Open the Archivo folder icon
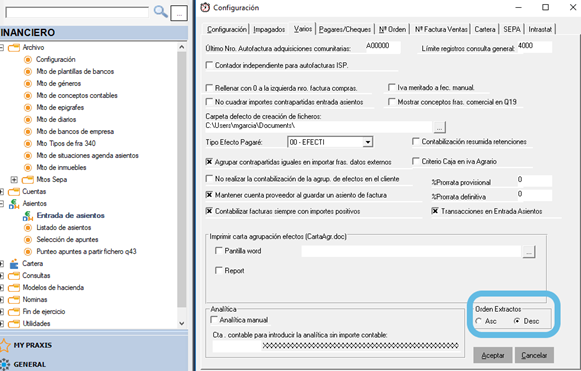The image size is (581, 371). pyautogui.click(x=14, y=47)
